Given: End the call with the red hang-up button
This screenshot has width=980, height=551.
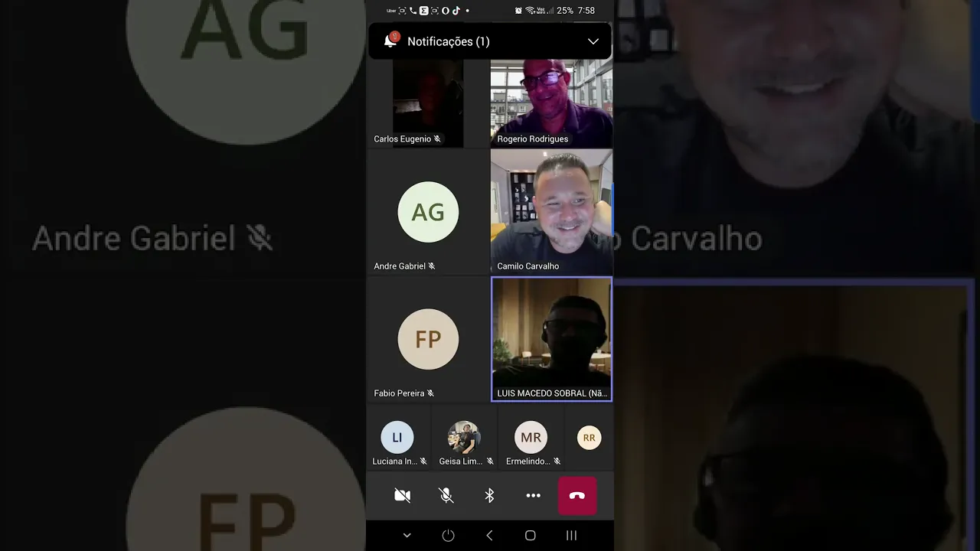Looking at the screenshot, I should tap(577, 496).
